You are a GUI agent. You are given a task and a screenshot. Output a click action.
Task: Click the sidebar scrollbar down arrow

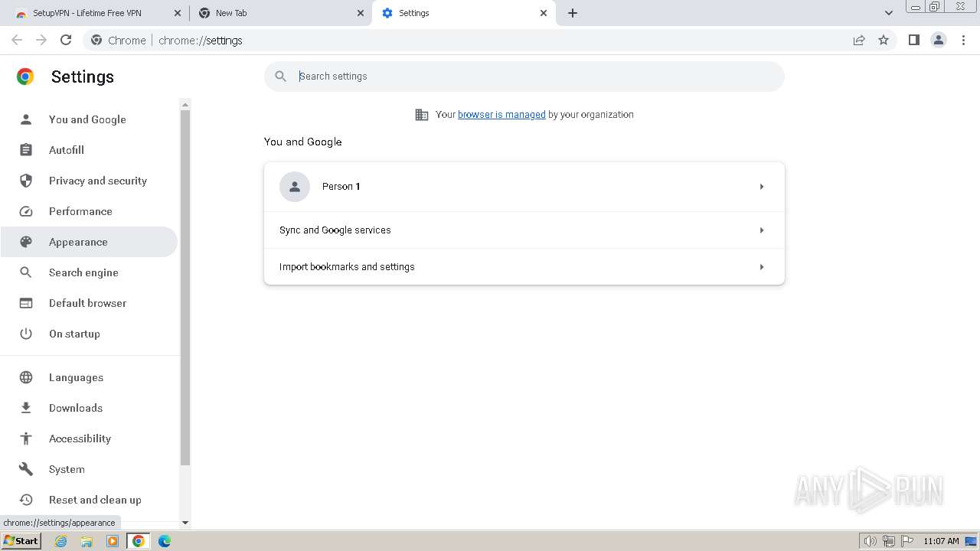(x=185, y=523)
